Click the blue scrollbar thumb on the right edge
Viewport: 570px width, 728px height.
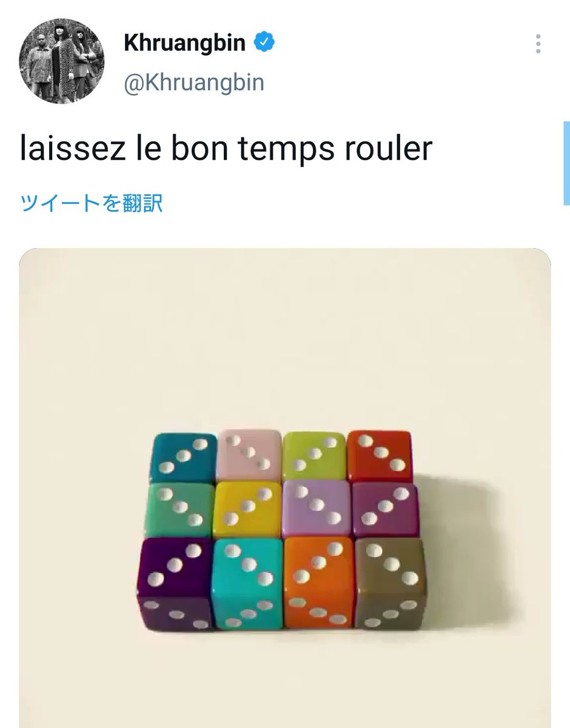(566, 163)
